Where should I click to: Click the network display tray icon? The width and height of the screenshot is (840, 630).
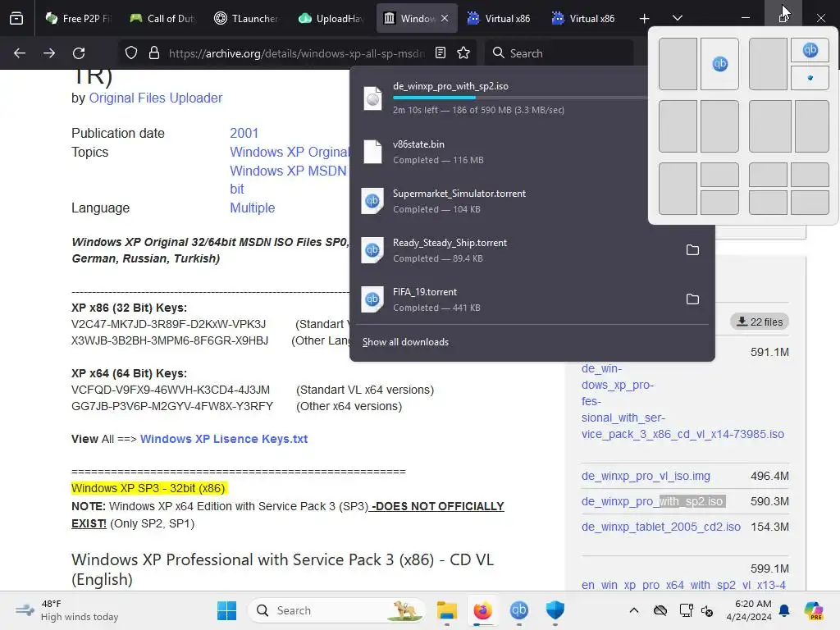[x=686, y=610]
